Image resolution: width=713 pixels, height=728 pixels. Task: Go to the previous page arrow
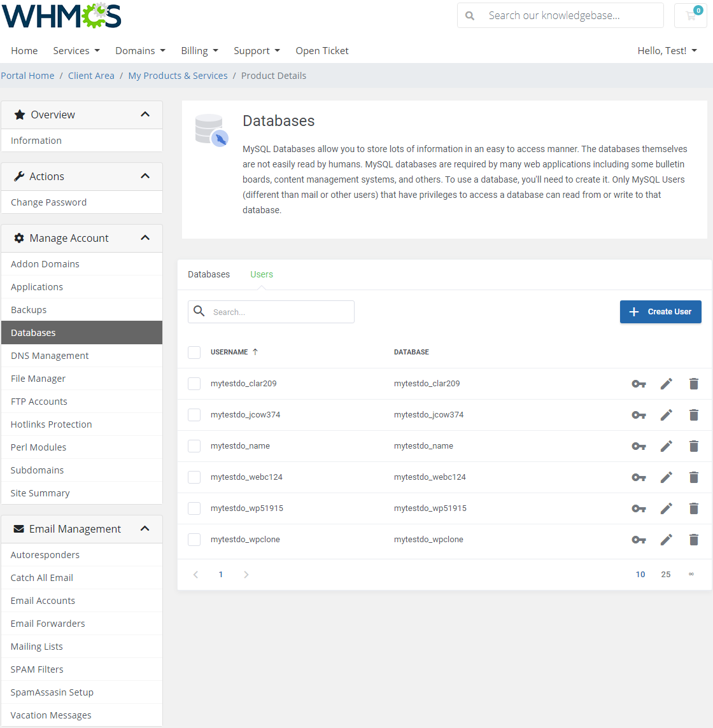[195, 575]
